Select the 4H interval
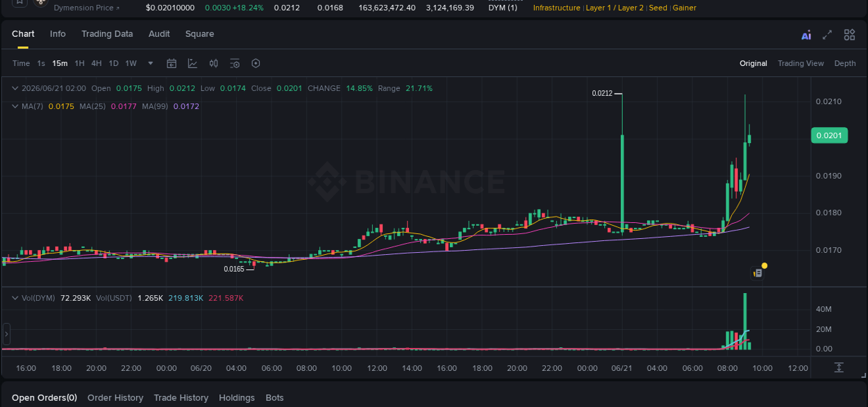 [97, 63]
